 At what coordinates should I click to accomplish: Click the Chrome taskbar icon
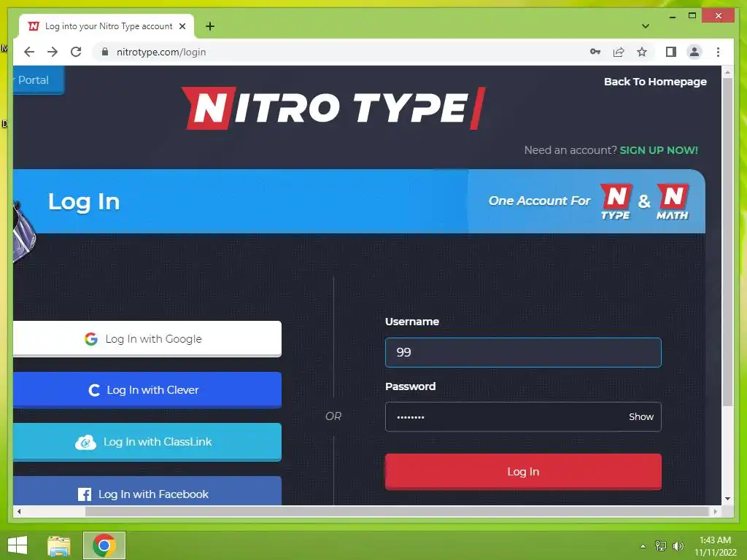click(x=104, y=545)
